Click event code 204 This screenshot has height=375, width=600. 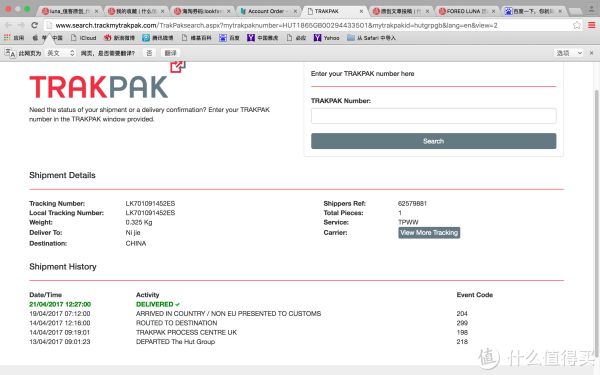pos(462,314)
